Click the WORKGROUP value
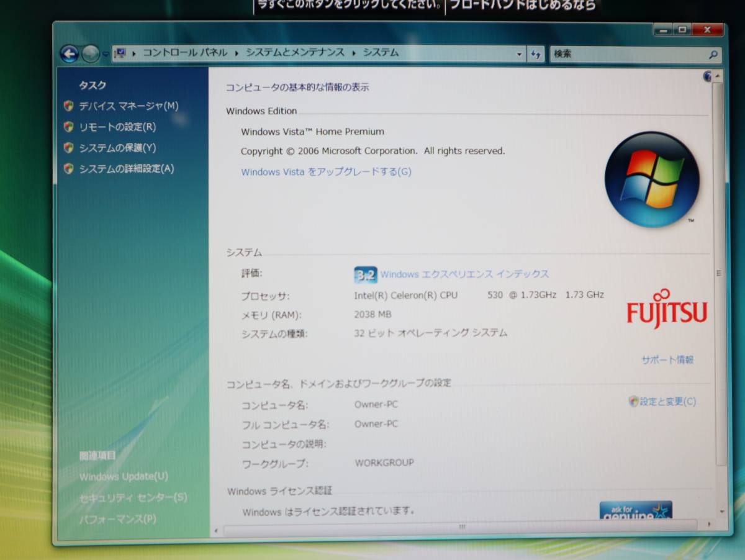The image size is (745, 560). [x=384, y=463]
